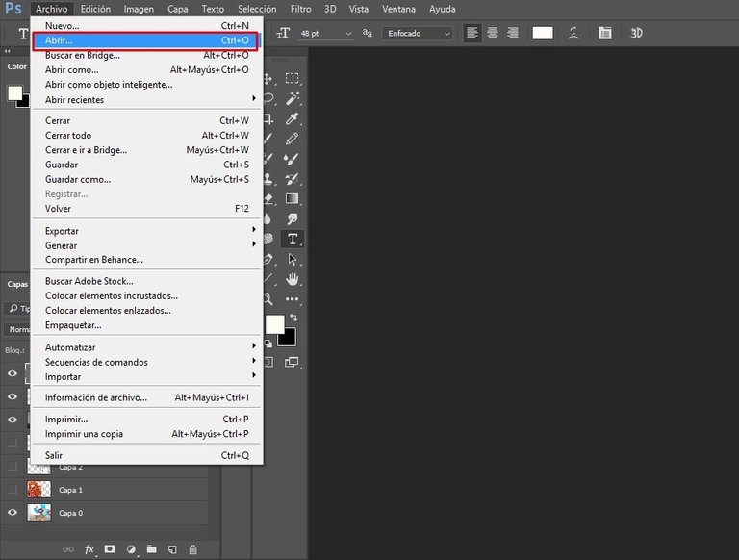Image resolution: width=739 pixels, height=560 pixels.
Task: Select the Gradient tool
Action: point(292,198)
